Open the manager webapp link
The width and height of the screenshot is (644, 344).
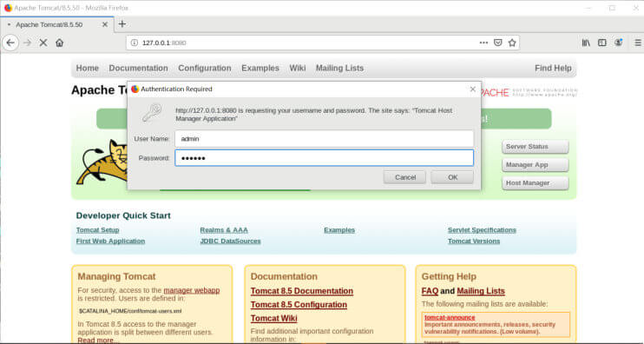192,290
